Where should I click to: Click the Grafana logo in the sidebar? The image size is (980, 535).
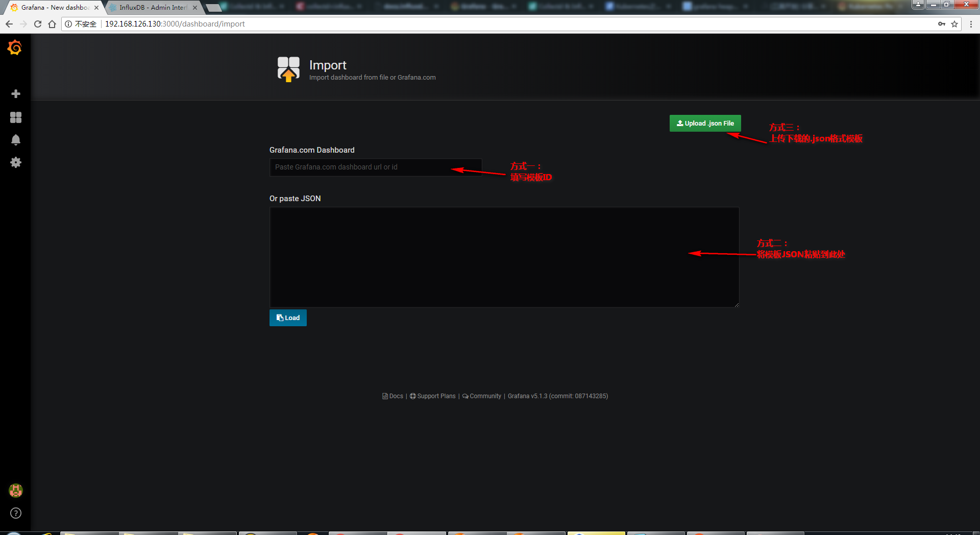pos(15,47)
